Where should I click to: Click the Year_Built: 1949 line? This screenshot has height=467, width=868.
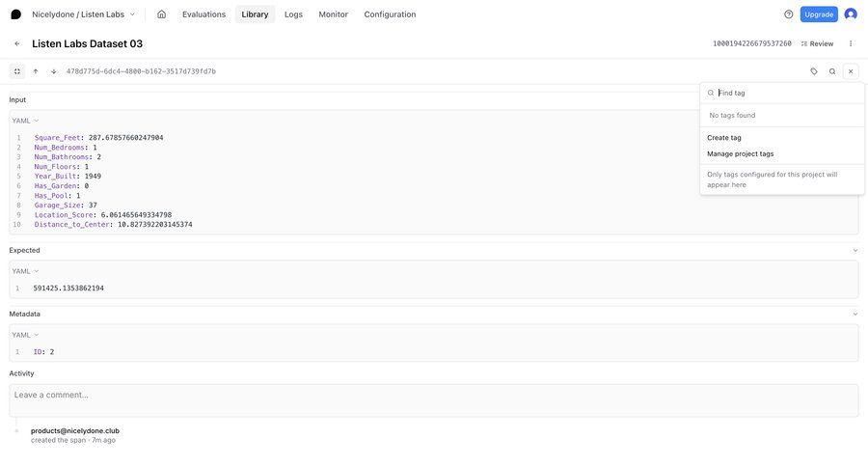[x=68, y=177]
